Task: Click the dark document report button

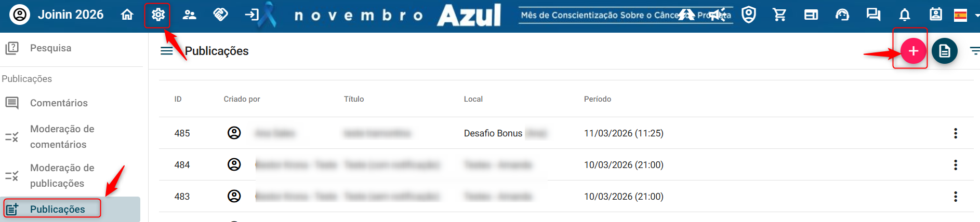Action: (944, 51)
